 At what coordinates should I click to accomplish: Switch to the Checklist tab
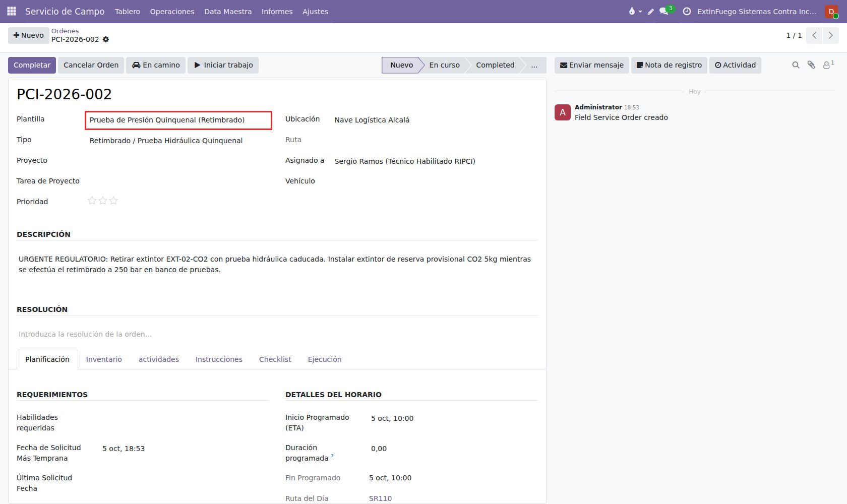[275, 359]
